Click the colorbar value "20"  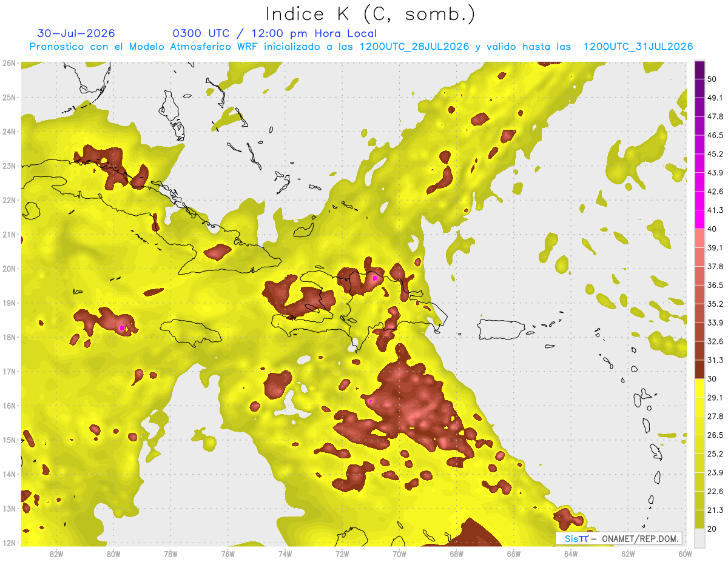pyautogui.click(x=712, y=529)
